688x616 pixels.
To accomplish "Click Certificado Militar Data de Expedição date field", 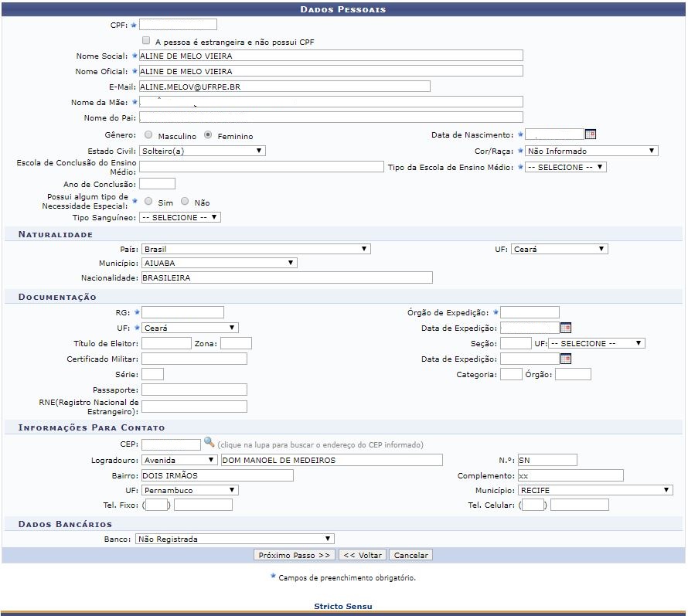I will [530, 359].
